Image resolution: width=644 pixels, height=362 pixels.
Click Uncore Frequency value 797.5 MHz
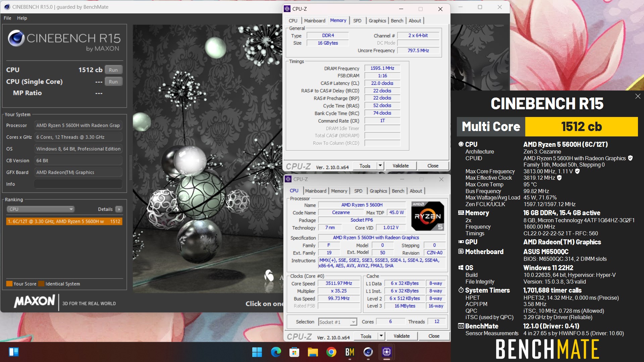(x=418, y=51)
